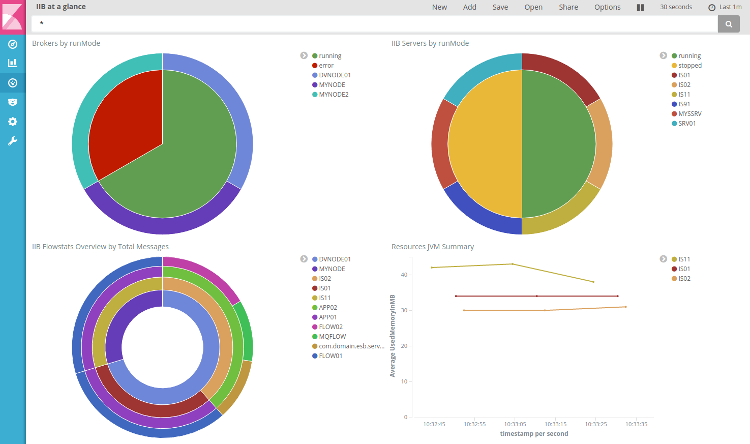Screen dimensions: 750x444
Task: Pause the dashboard auto-refresh
Action: (x=640, y=7)
